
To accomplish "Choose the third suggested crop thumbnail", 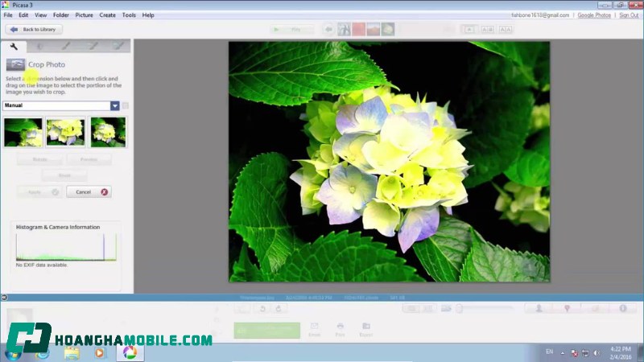I will click(x=108, y=132).
